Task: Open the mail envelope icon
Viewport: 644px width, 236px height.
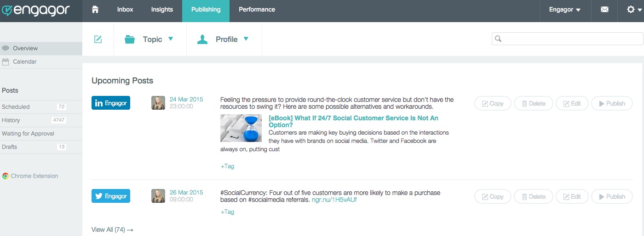Action: 604,10
